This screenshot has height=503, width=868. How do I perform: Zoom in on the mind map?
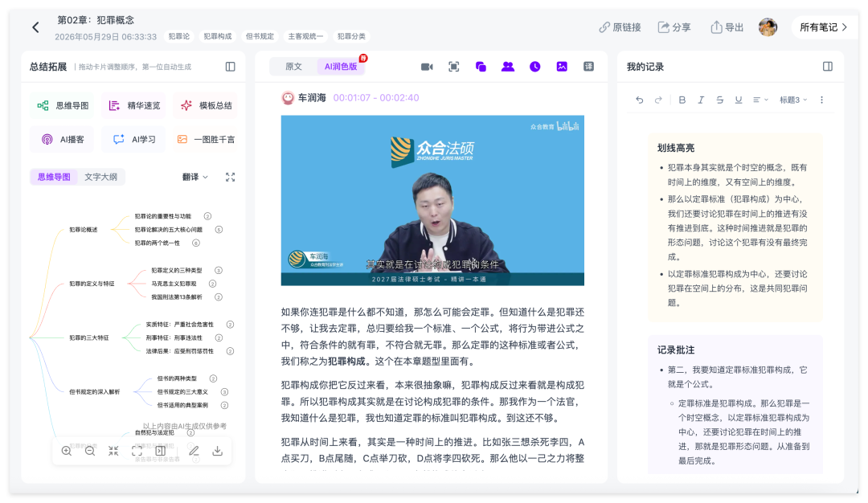click(67, 451)
